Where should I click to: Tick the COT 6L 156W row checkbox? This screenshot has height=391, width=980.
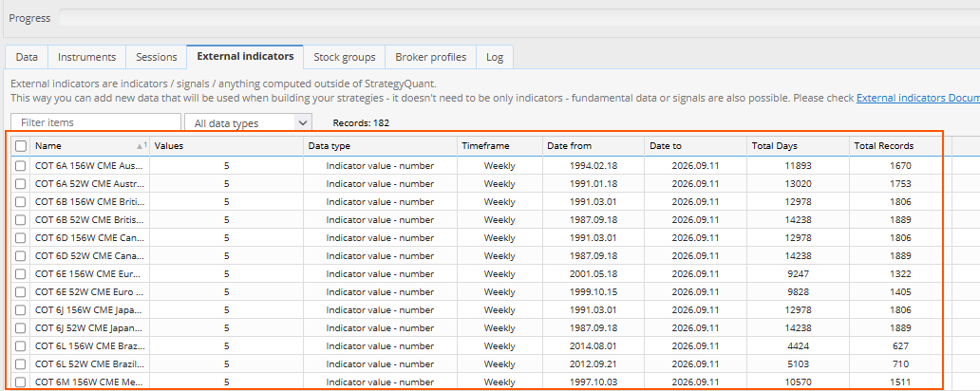coord(21,345)
